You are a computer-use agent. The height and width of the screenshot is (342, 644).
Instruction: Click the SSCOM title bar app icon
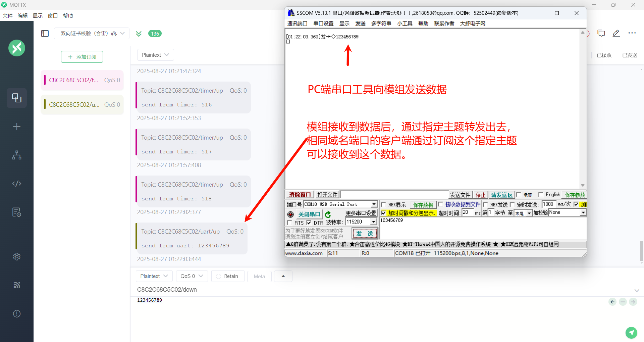pos(291,13)
